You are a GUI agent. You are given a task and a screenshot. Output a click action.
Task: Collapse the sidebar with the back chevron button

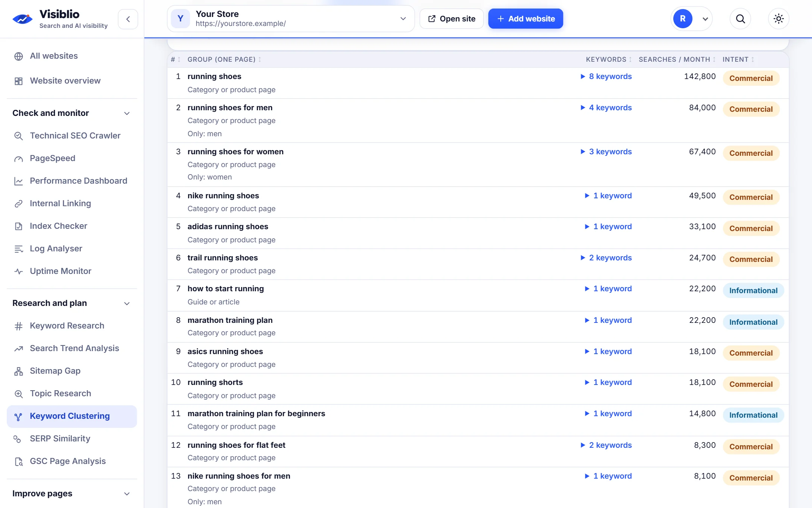tap(128, 19)
